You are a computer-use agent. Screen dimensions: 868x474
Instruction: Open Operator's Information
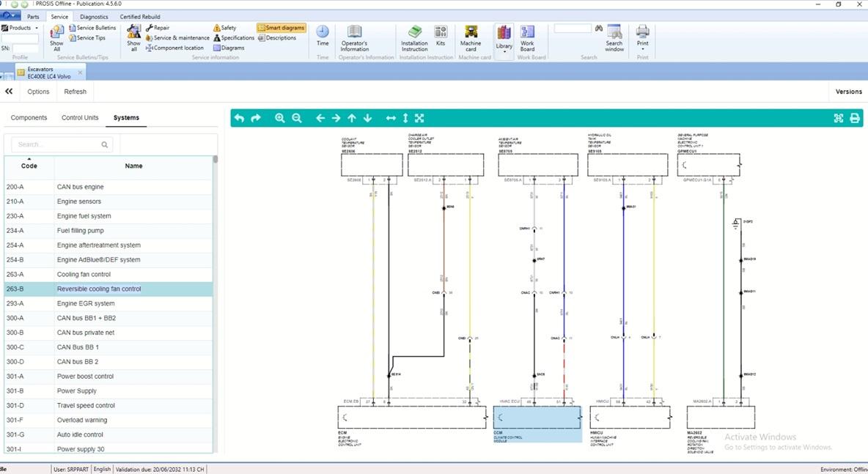[x=354, y=38]
